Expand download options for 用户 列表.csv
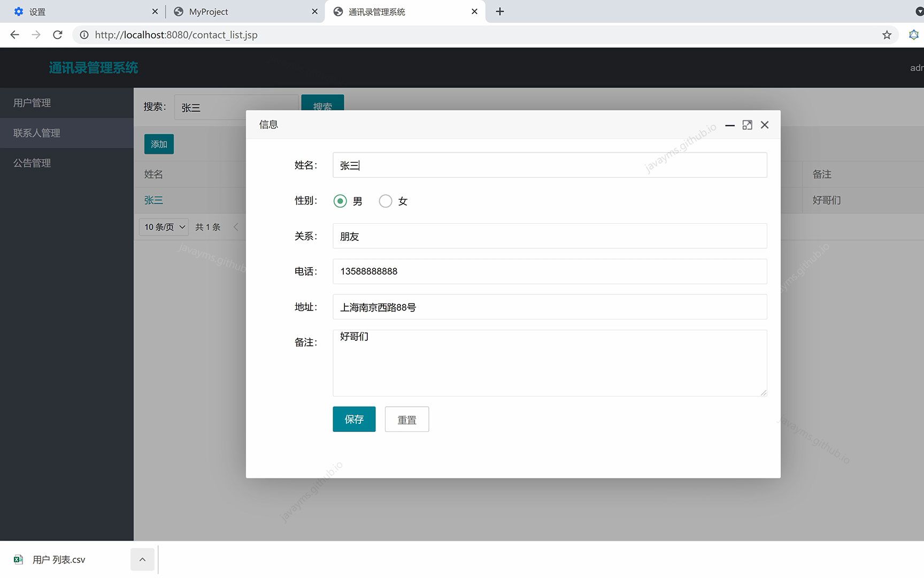The height and width of the screenshot is (578, 924). pos(142,559)
